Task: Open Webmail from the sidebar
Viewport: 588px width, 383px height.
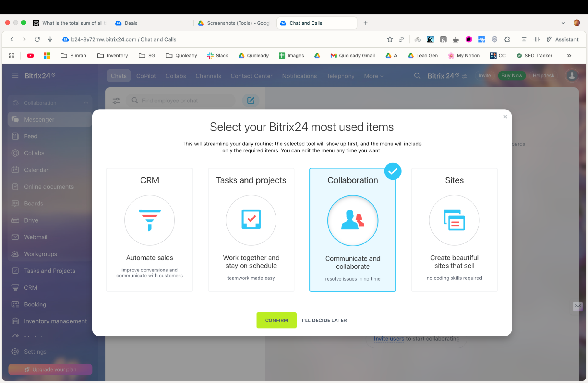Action: [35, 237]
